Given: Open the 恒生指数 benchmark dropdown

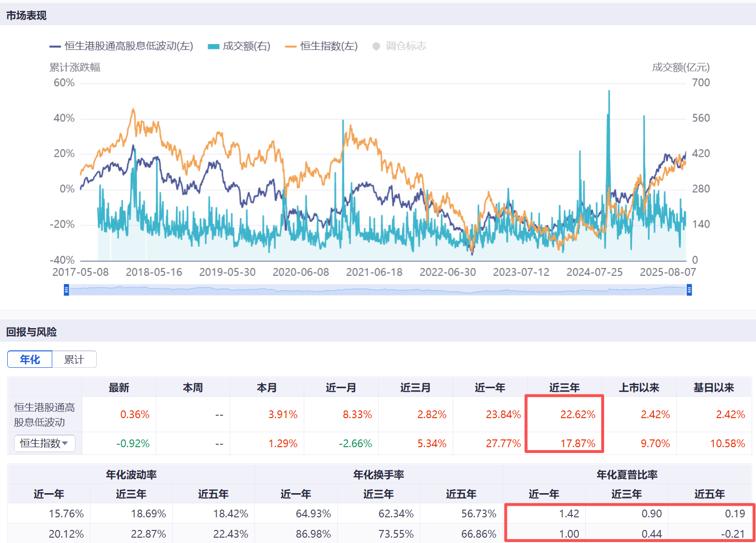Looking at the screenshot, I should coord(44,443).
